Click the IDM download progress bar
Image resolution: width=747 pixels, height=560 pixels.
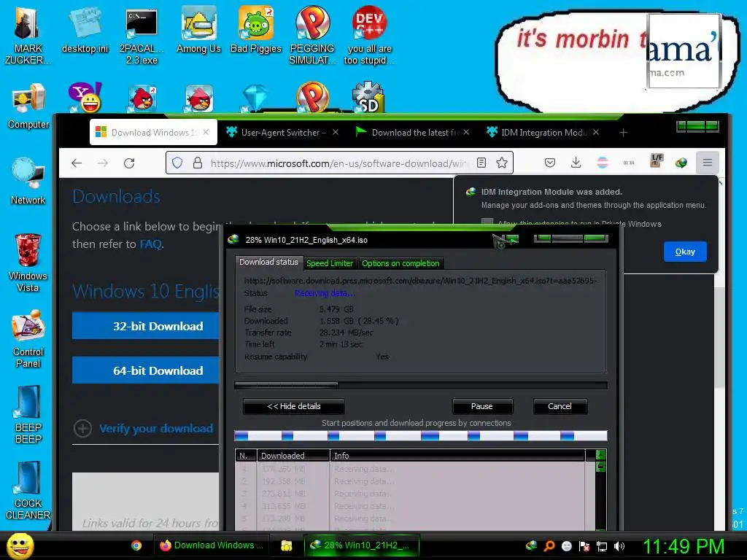(x=421, y=385)
